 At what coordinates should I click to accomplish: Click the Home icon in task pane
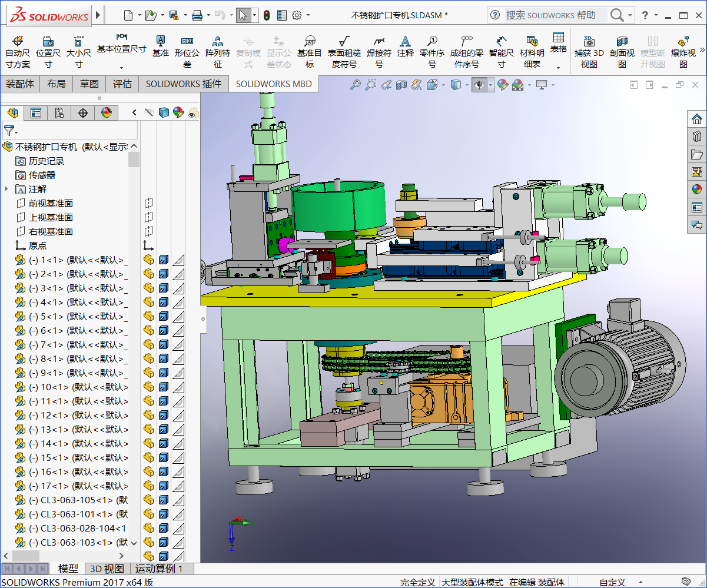click(697, 119)
